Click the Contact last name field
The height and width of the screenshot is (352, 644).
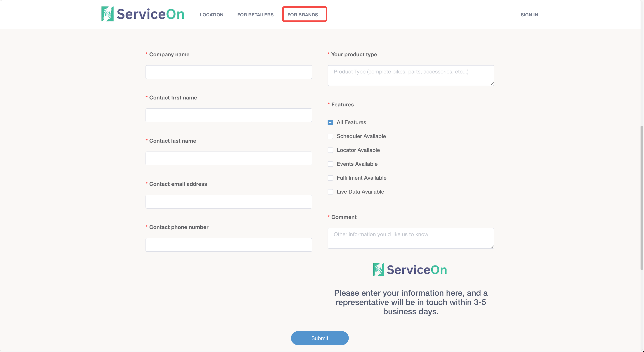(228, 158)
